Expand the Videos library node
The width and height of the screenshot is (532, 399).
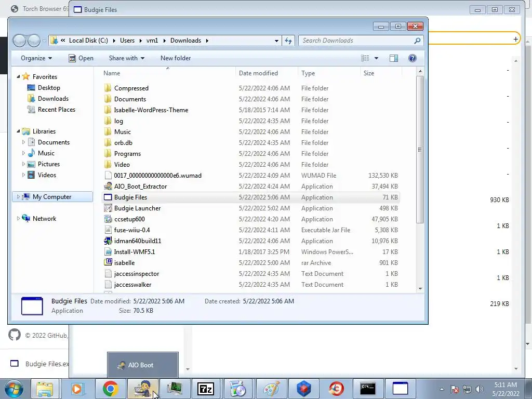(x=23, y=175)
